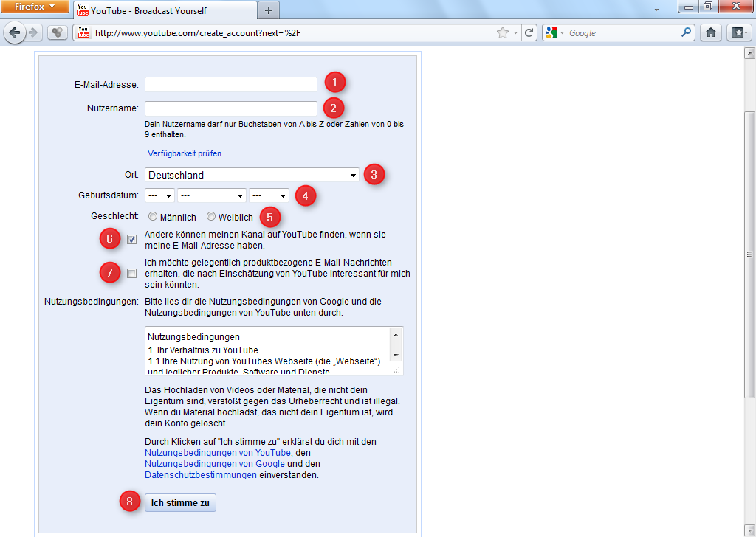The image size is (756, 537).
Task: Open the Ort dropdown showing Deutschland
Action: coord(251,175)
